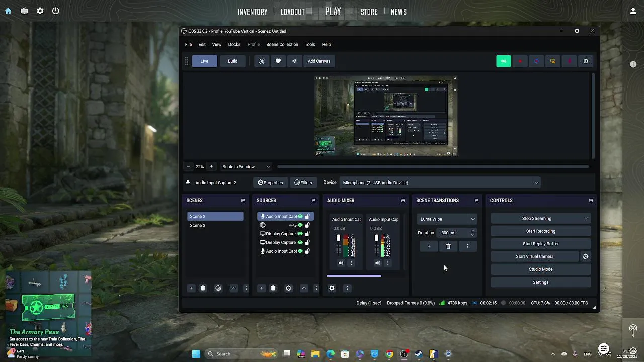Pop out the Scene Transitions dock panel
This screenshot has height=362, width=644.
[476, 201]
